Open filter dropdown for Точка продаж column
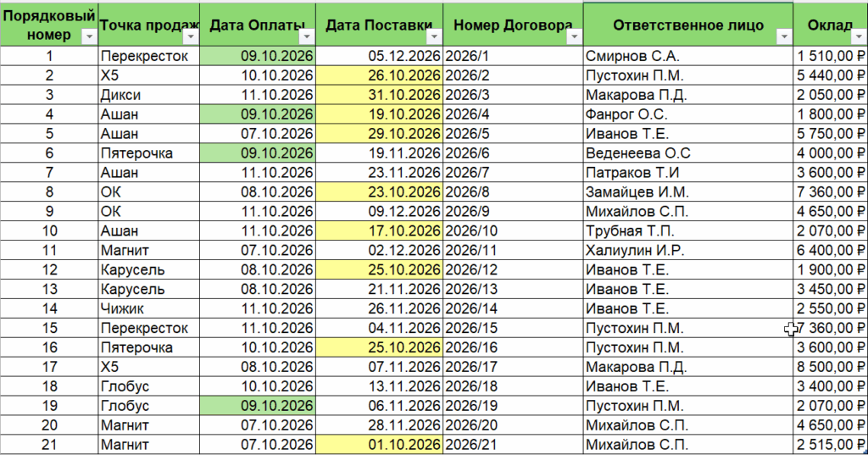868x455 pixels. click(191, 36)
